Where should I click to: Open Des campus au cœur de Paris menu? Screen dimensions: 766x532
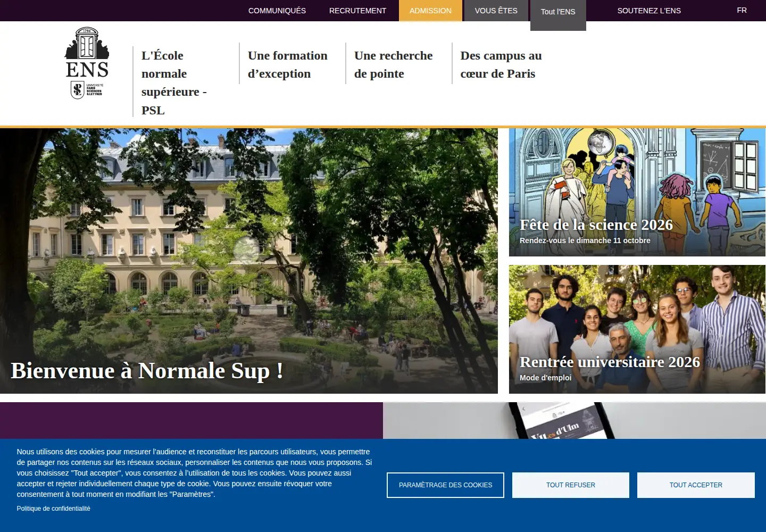click(x=501, y=64)
